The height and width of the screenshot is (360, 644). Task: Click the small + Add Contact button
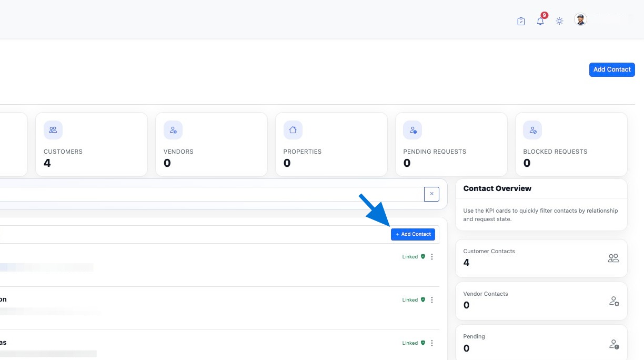(x=413, y=234)
